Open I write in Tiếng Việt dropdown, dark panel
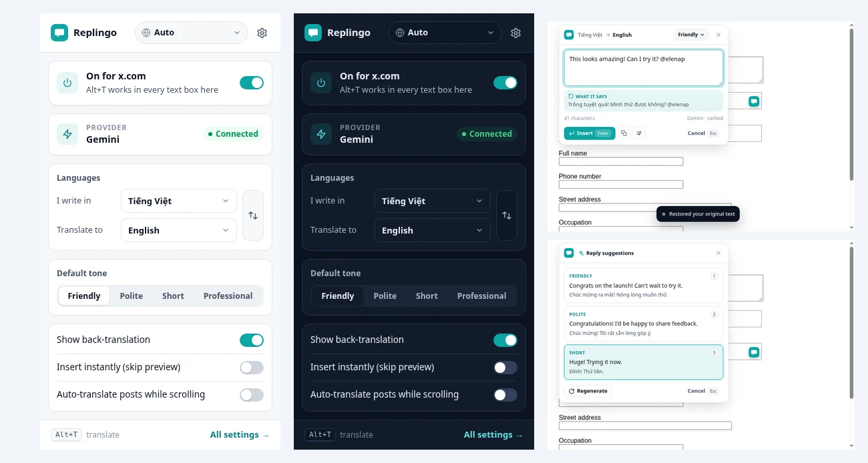Screen dimensions: 868x463 point(433,201)
